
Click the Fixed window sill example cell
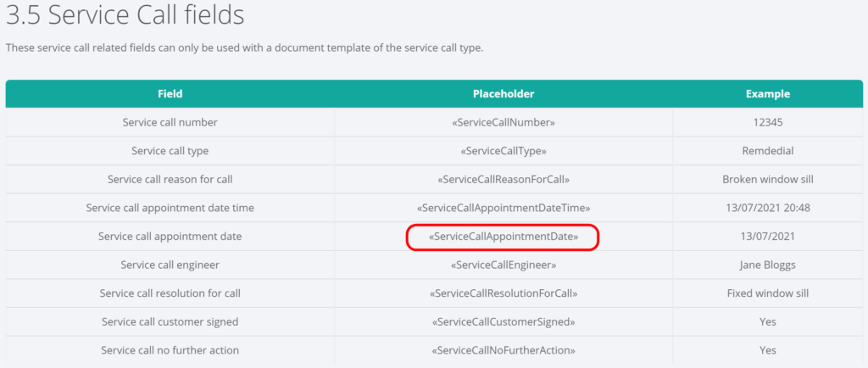click(767, 293)
